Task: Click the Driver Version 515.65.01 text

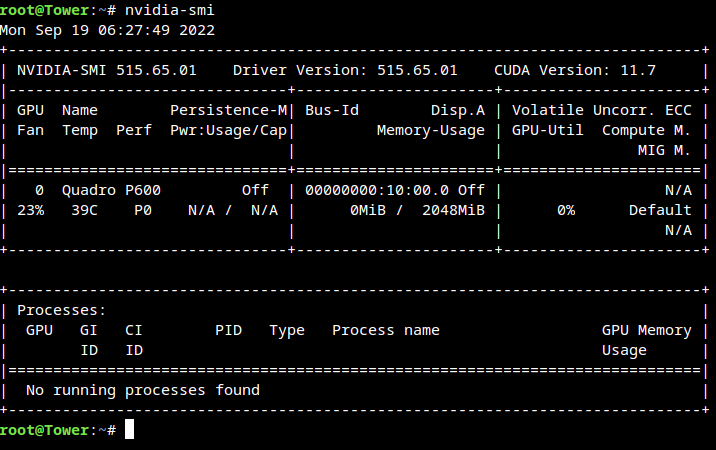Action: [345, 70]
